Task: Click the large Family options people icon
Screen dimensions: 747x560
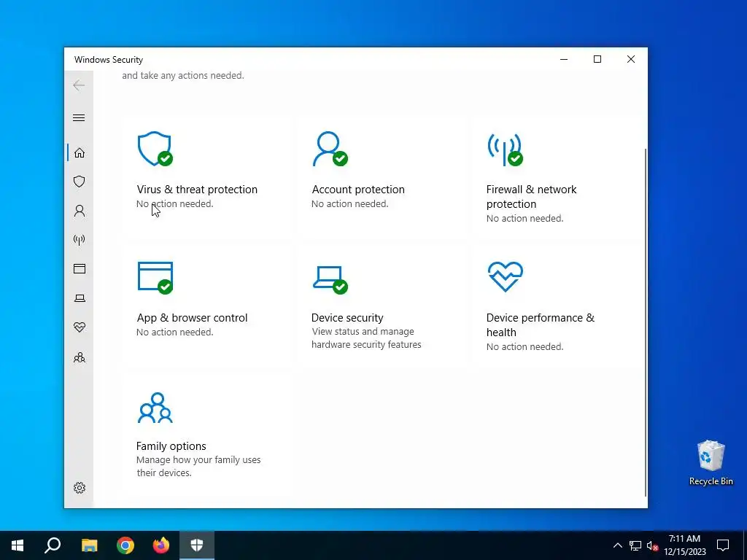Action: (x=155, y=408)
